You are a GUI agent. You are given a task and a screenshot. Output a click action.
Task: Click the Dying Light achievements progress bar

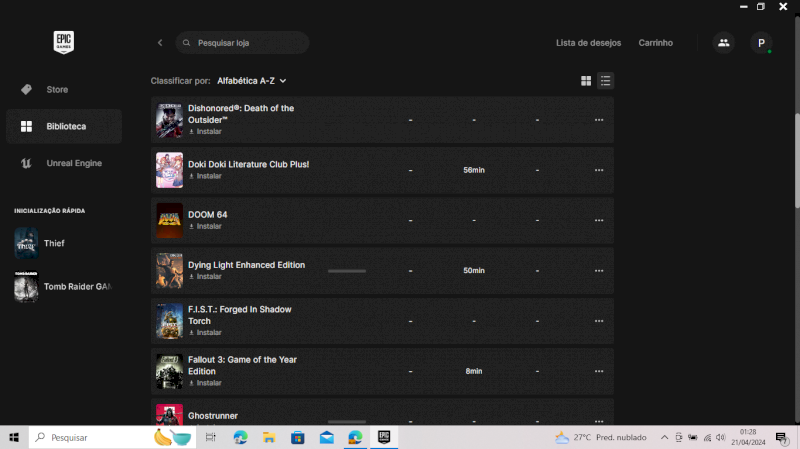click(x=347, y=271)
